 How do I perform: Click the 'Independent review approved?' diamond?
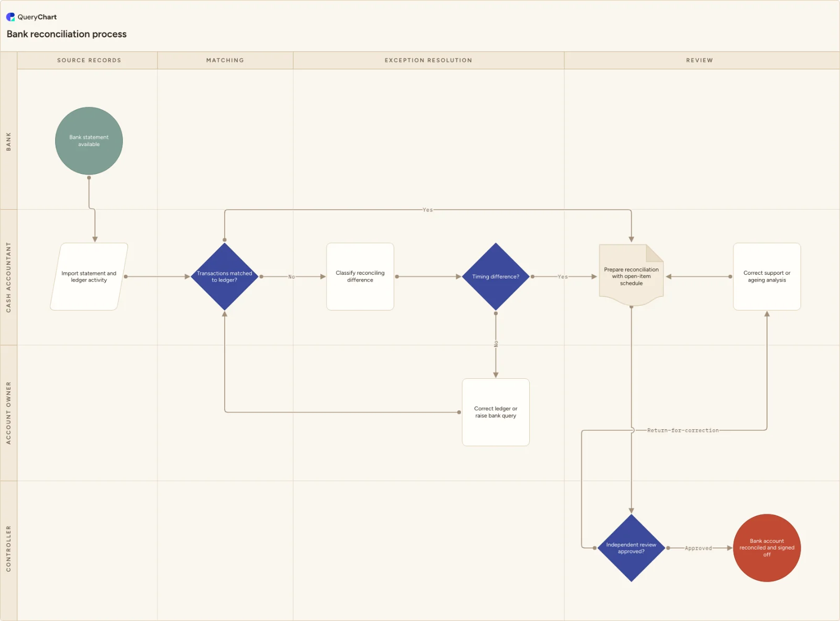[631, 548]
